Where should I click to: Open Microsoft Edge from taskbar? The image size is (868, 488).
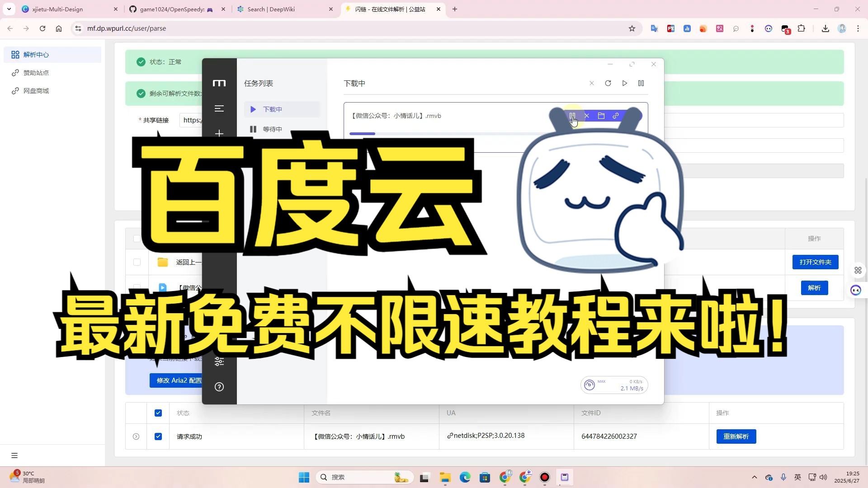(x=465, y=477)
